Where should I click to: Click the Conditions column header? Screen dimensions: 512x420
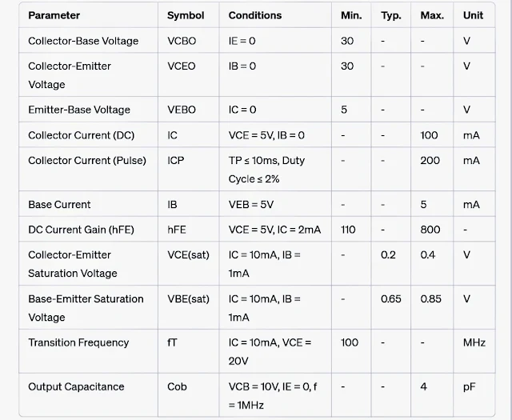coord(255,15)
